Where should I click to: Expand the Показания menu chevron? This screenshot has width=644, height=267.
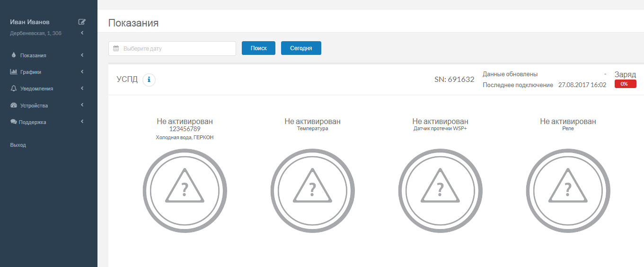pos(82,55)
